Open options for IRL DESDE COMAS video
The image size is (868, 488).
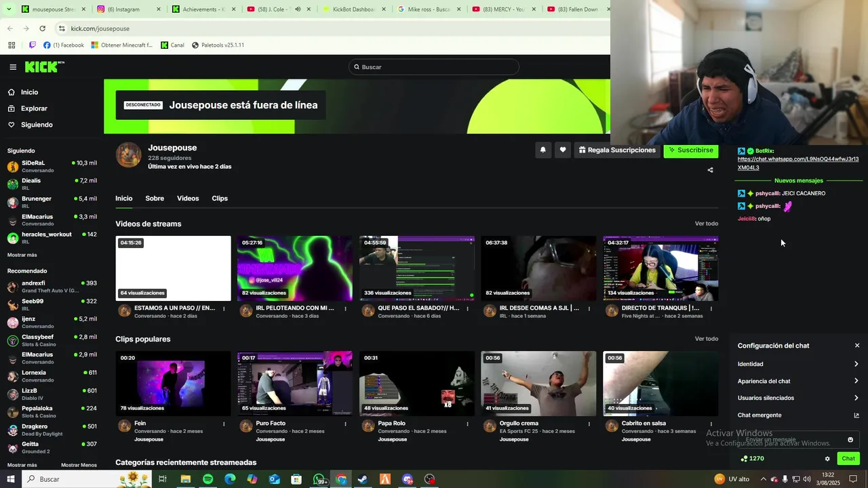click(589, 308)
